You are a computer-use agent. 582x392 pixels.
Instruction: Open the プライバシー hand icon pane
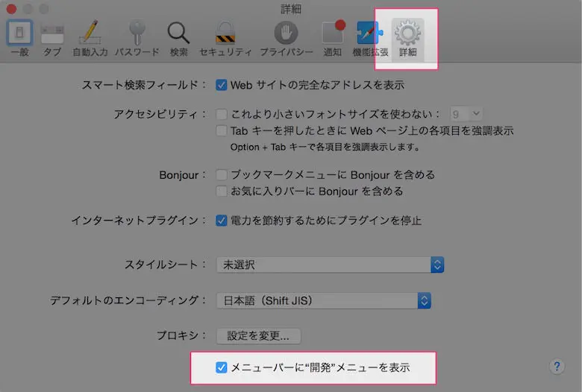pos(287,38)
